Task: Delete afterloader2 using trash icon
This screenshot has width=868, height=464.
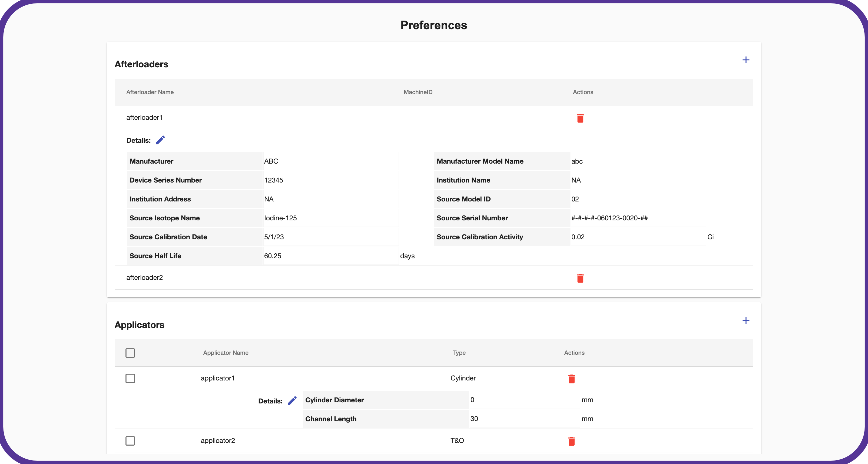Action: click(580, 278)
